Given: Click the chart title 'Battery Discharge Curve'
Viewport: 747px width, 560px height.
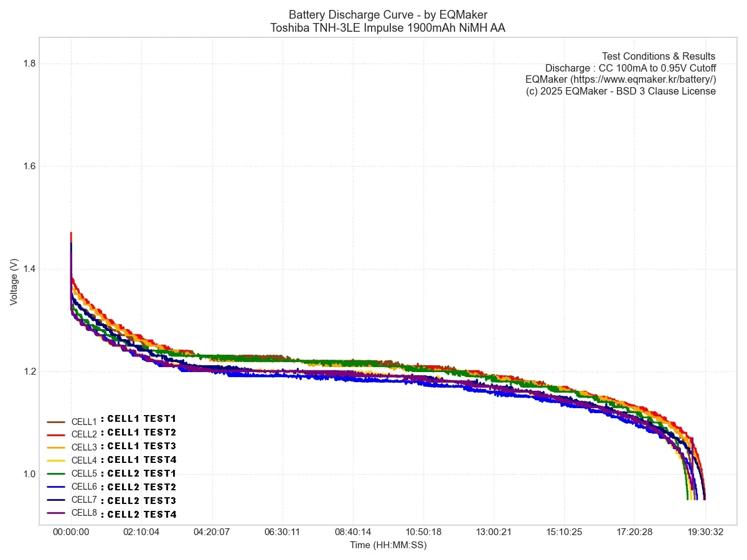Looking at the screenshot, I should point(388,15).
